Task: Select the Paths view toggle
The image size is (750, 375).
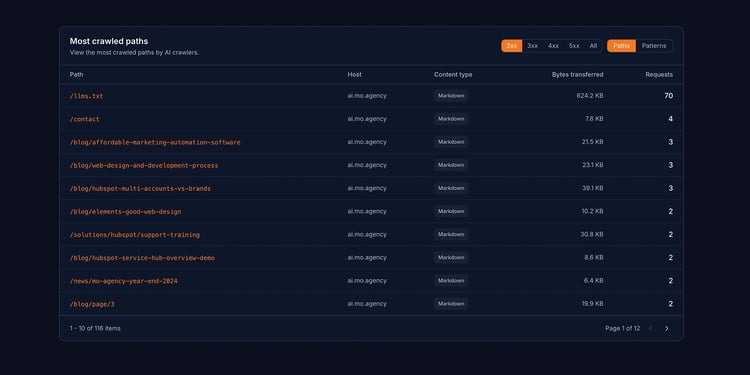Action: coord(621,46)
